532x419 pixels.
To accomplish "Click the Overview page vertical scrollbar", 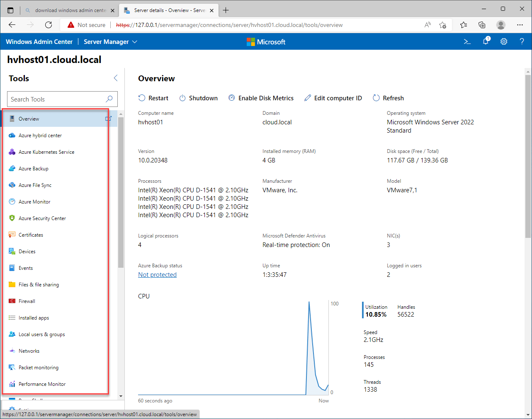I will (x=528, y=155).
